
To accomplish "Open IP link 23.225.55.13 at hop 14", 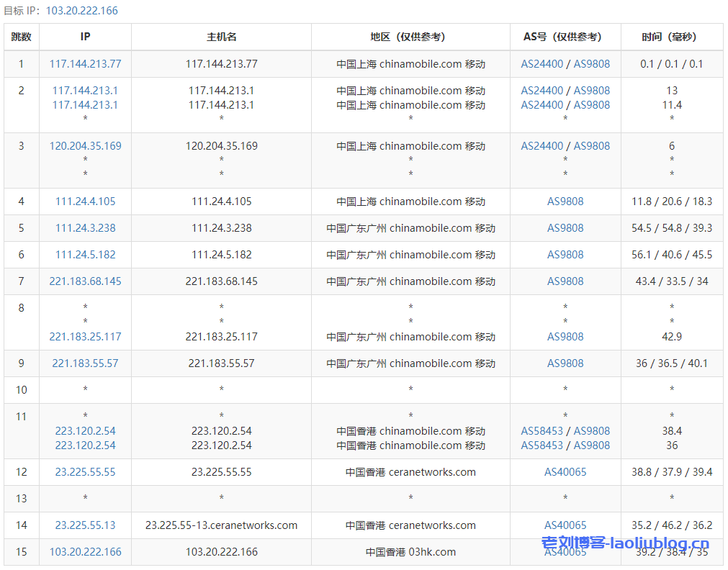I will click(x=85, y=525).
